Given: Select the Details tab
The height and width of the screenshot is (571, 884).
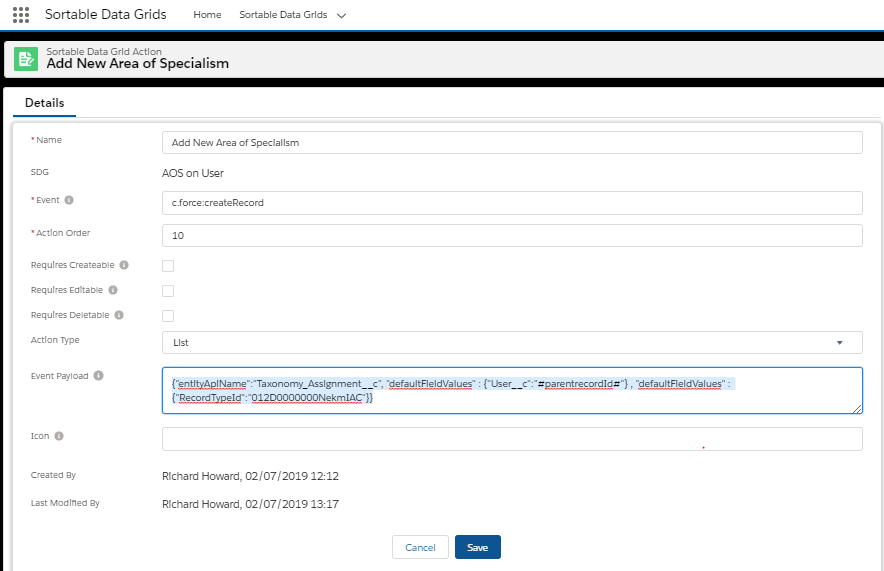Looking at the screenshot, I should tap(45, 103).
